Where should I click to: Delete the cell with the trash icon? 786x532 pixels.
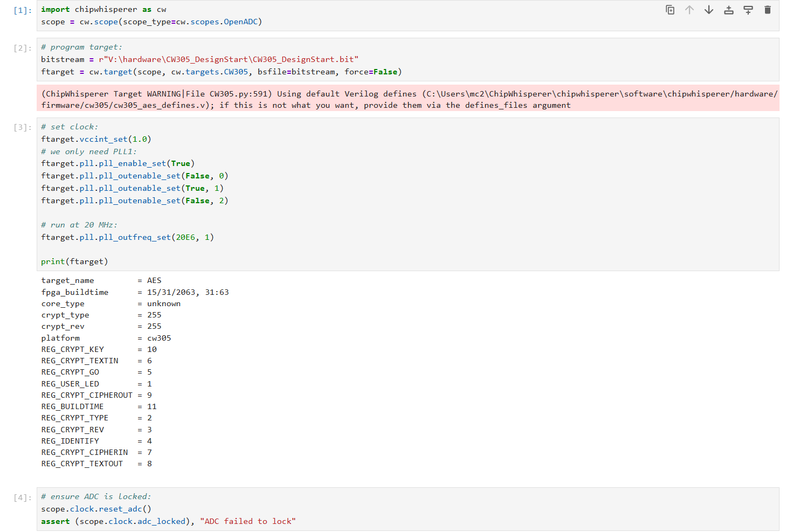[767, 10]
